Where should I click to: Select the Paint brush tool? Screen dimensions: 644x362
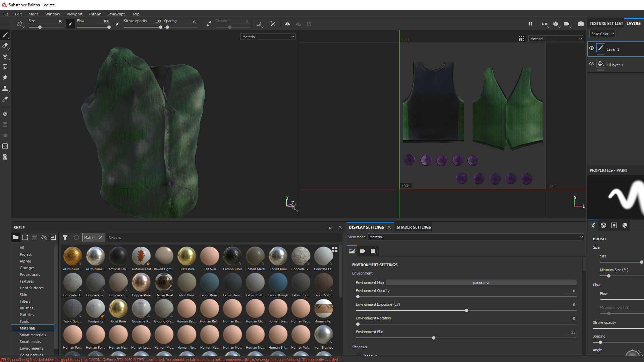(5, 35)
